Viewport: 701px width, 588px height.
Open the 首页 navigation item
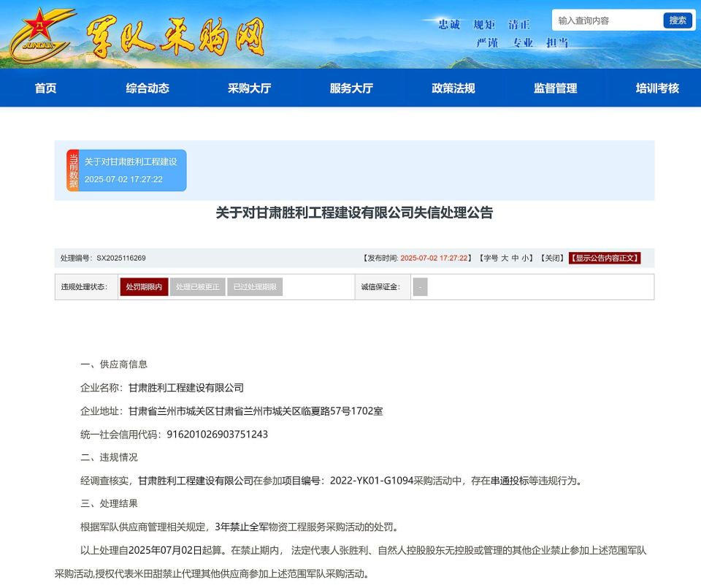point(45,88)
